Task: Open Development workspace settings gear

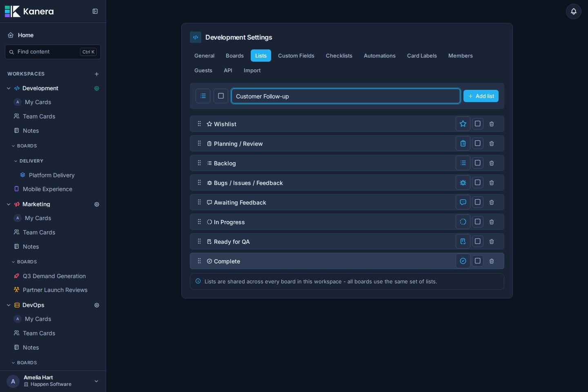Action: [97, 88]
